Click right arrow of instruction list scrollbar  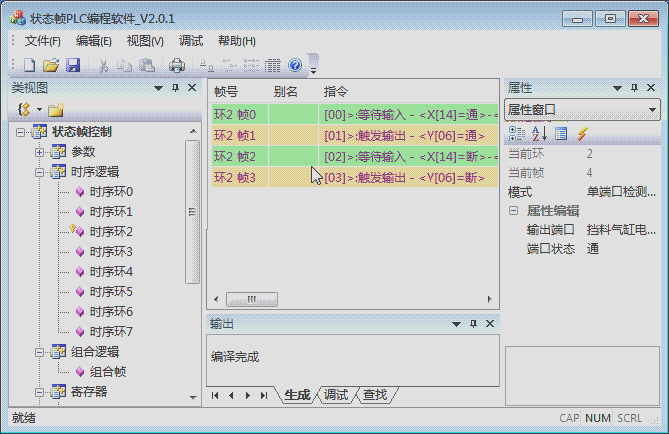click(489, 299)
